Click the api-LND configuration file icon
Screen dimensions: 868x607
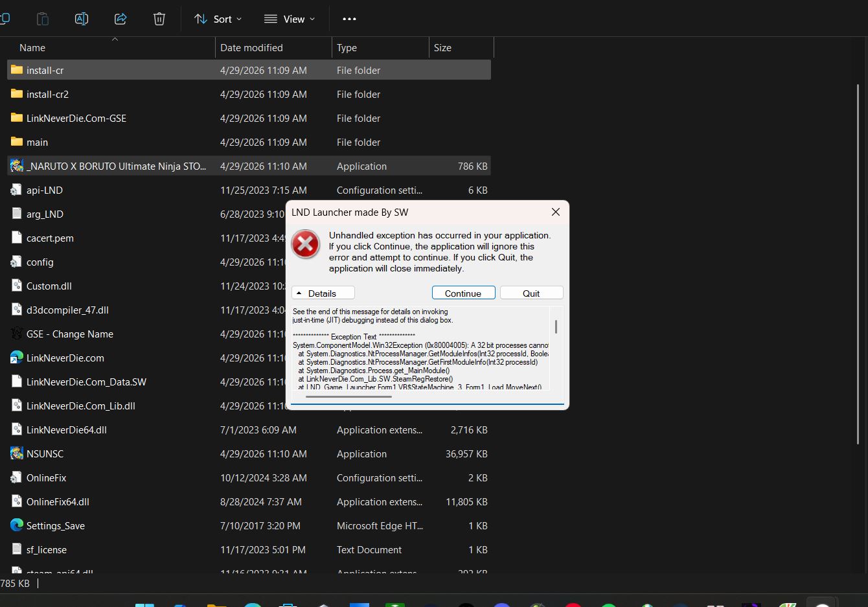(17, 190)
